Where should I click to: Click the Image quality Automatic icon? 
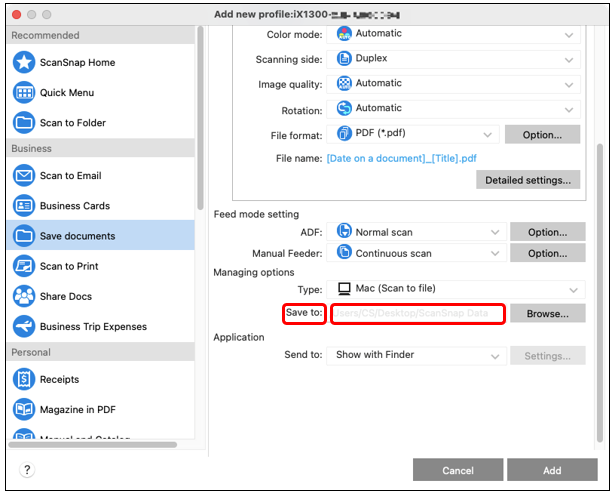344,83
